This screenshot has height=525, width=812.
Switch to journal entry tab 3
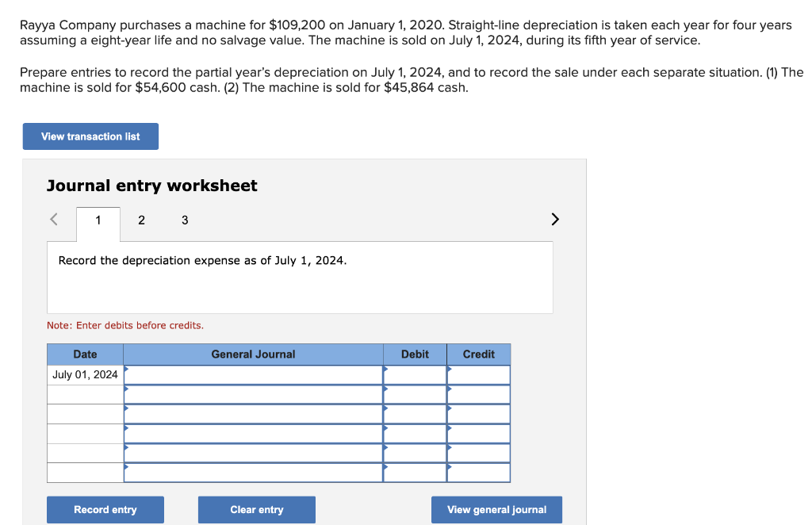(x=184, y=220)
